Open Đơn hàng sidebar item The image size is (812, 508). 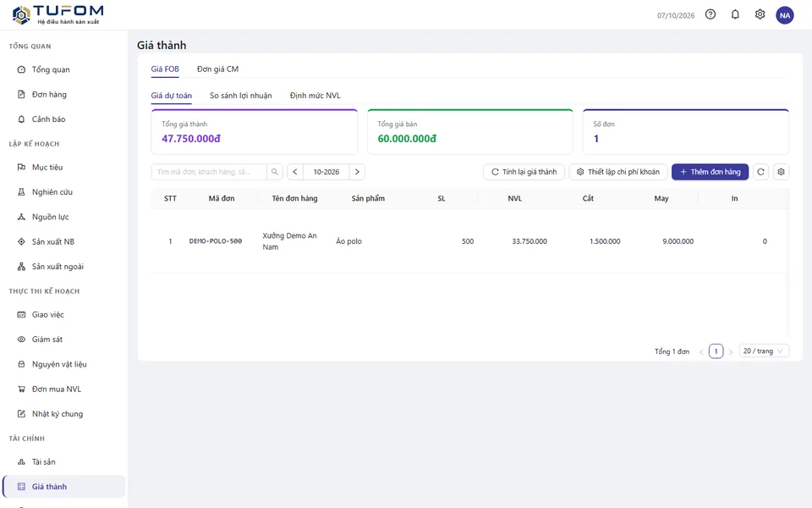click(x=63, y=94)
